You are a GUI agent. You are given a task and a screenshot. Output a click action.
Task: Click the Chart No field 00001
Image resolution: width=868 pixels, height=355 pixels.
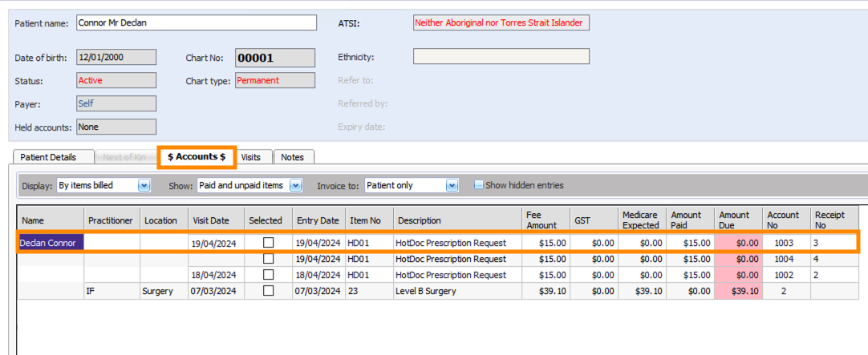(275, 58)
